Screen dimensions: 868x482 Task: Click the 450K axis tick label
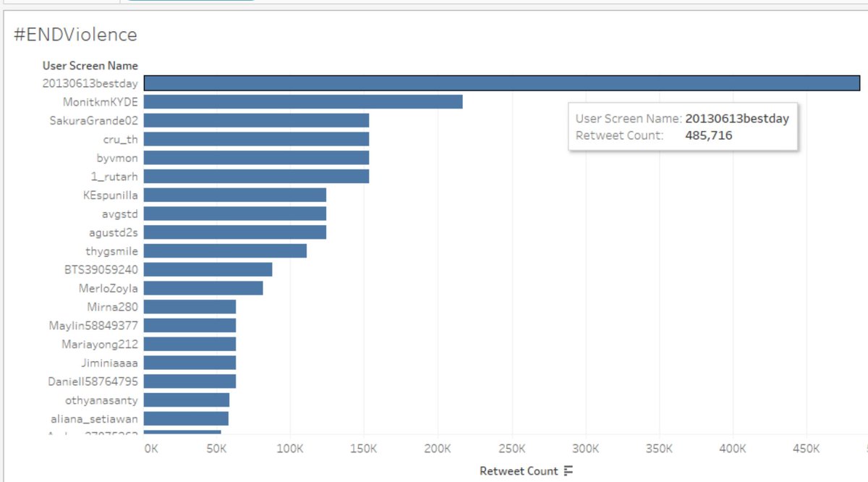pos(807,449)
